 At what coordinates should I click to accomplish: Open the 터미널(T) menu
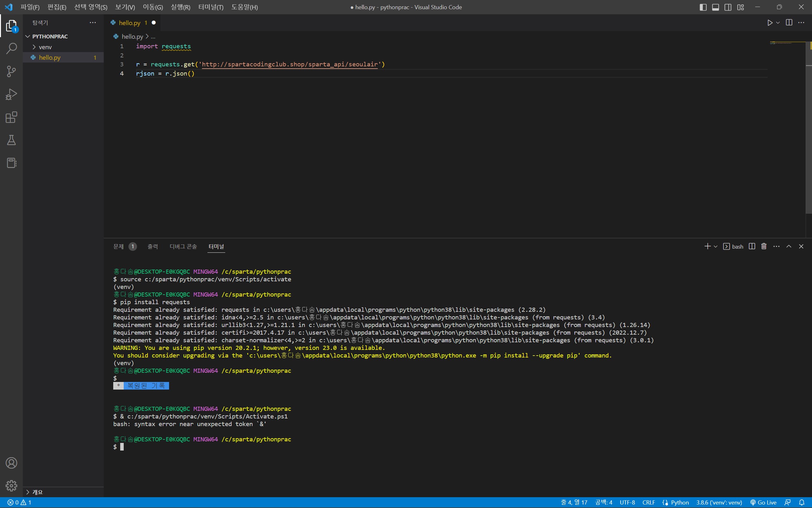[x=211, y=7]
